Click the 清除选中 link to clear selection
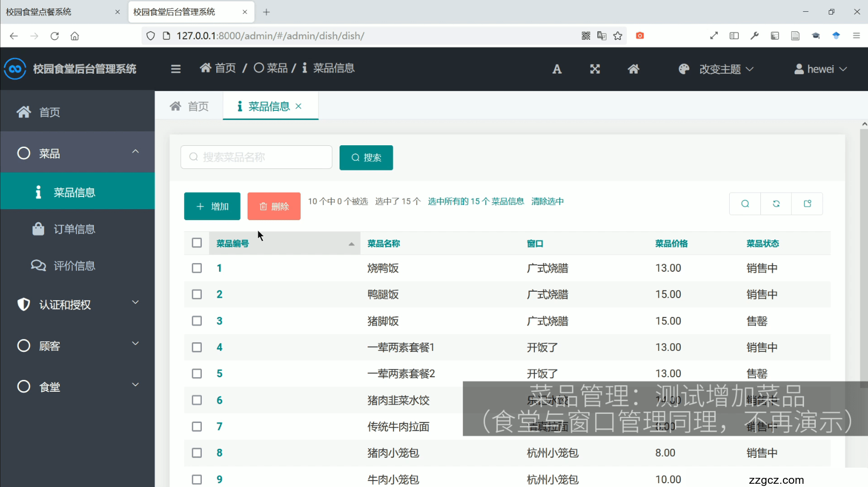Viewport: 868px width, 487px height. click(547, 201)
